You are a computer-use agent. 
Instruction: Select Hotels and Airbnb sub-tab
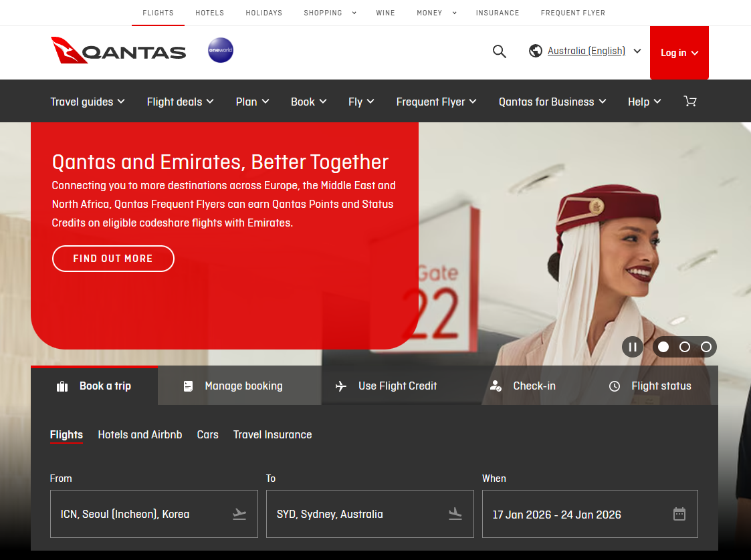coord(140,434)
